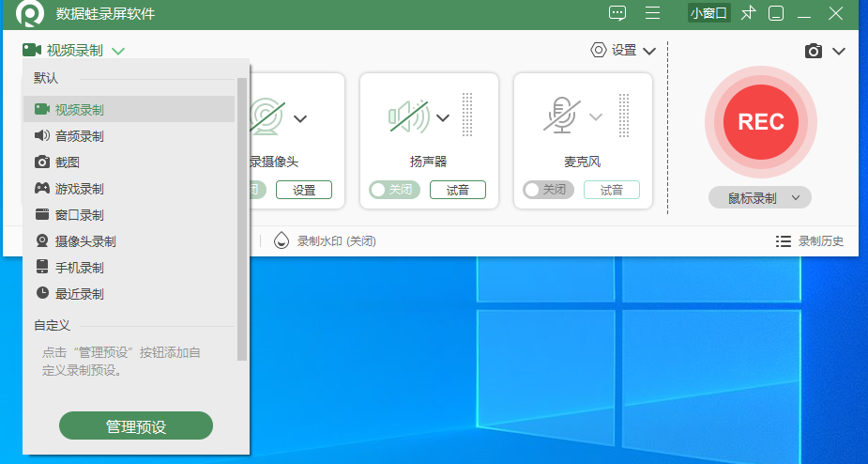Click the hexagon settings icon
This screenshot has width=868, height=464.
[x=599, y=50]
